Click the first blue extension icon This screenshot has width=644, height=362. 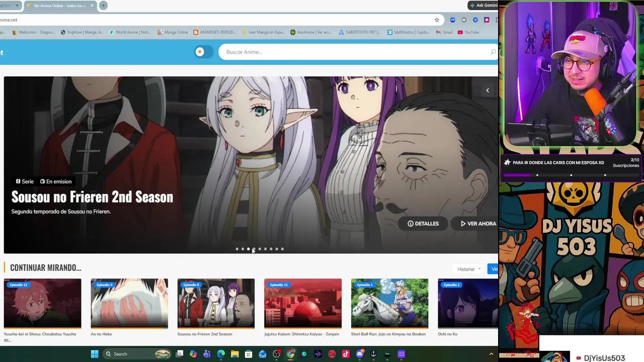453,20
